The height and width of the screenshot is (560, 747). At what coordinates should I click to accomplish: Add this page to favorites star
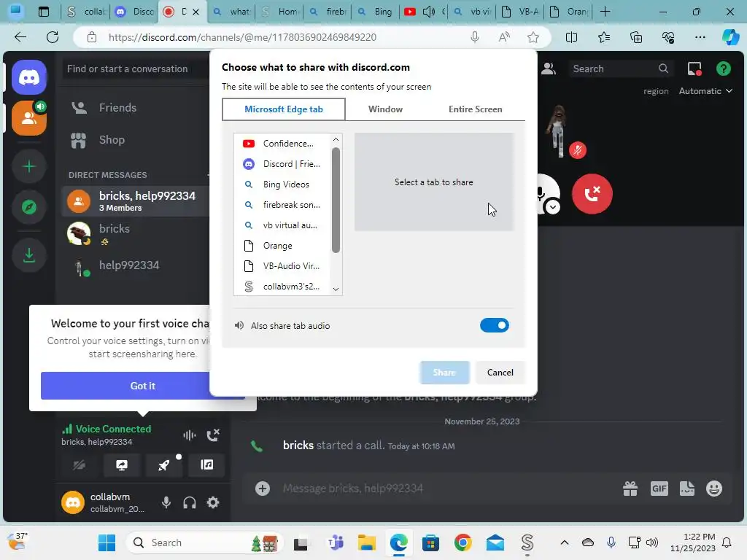(x=533, y=37)
